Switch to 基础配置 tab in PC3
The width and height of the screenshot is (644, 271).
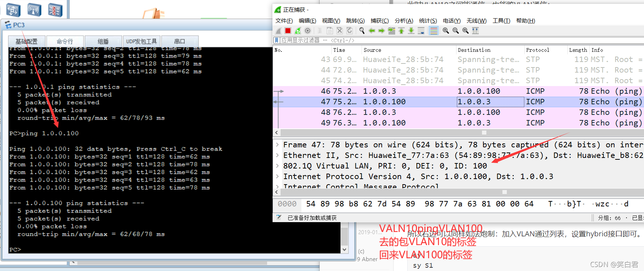click(x=26, y=41)
